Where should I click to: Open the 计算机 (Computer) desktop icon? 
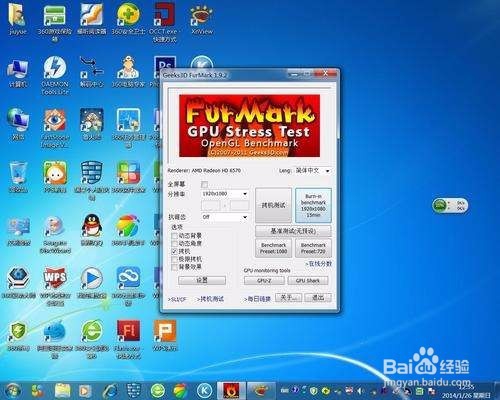(18, 73)
